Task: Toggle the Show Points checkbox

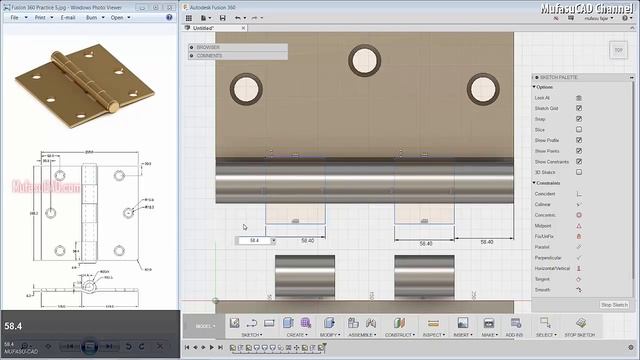Action: pyautogui.click(x=579, y=151)
